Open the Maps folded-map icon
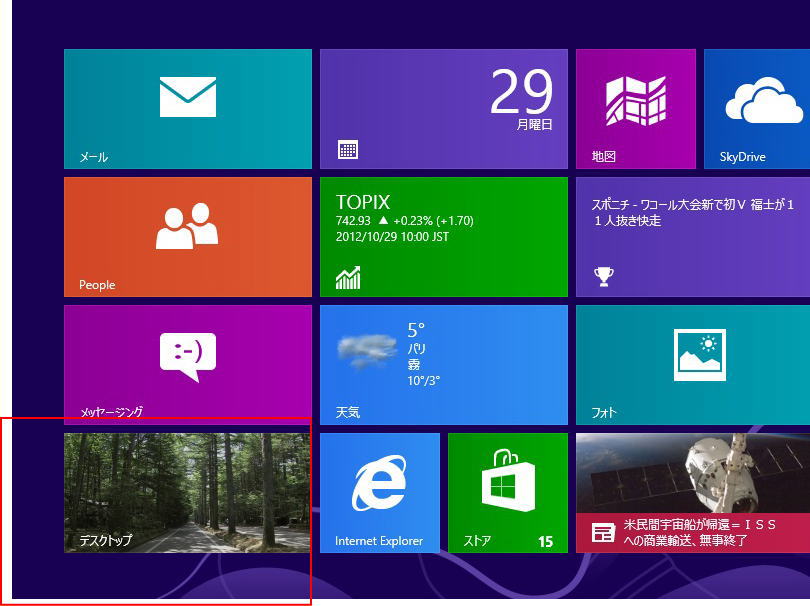The height and width of the screenshot is (606, 810). 636,101
